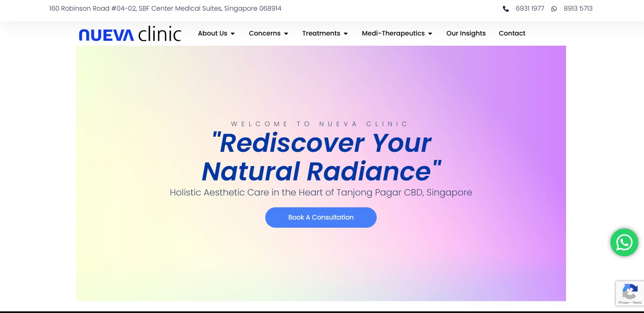This screenshot has width=644, height=313.
Task: Click the phone icon in top bar
Action: [506, 9]
